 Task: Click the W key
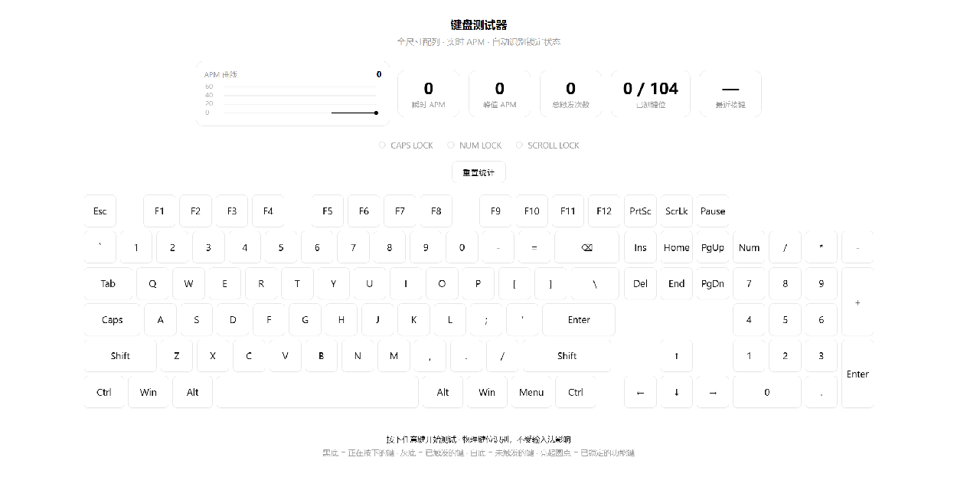188,283
